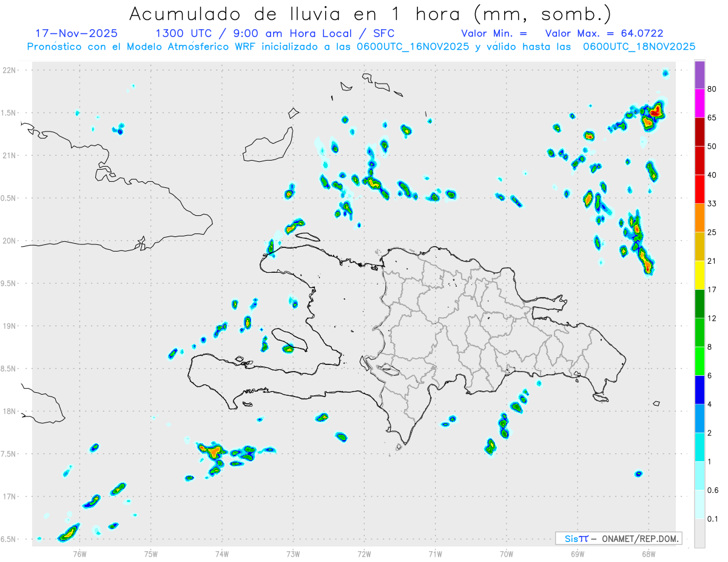This screenshot has width=728, height=562.
Task: Click the '80' legend value
Action: tap(712, 90)
